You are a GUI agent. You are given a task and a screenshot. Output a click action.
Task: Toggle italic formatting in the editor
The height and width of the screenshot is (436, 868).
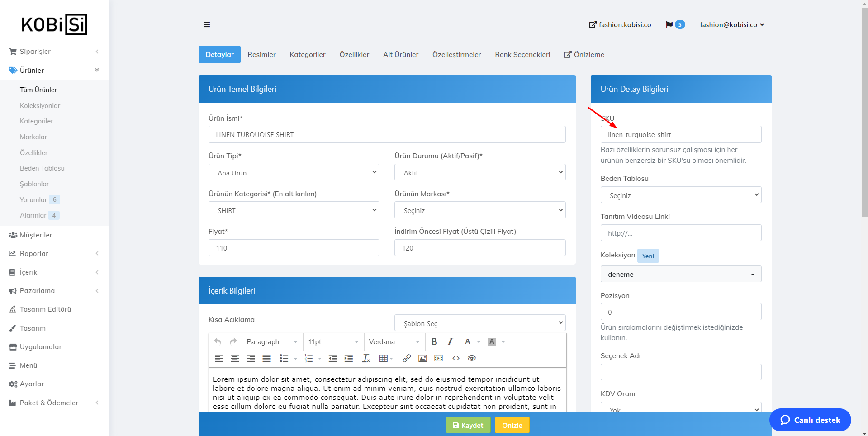click(x=450, y=342)
